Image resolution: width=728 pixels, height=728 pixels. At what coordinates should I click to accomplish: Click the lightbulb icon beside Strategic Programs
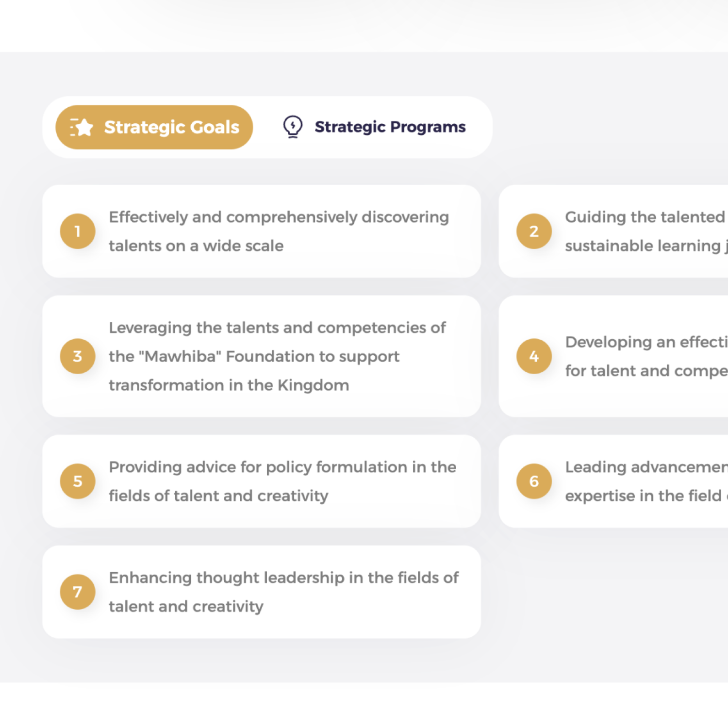point(293,127)
